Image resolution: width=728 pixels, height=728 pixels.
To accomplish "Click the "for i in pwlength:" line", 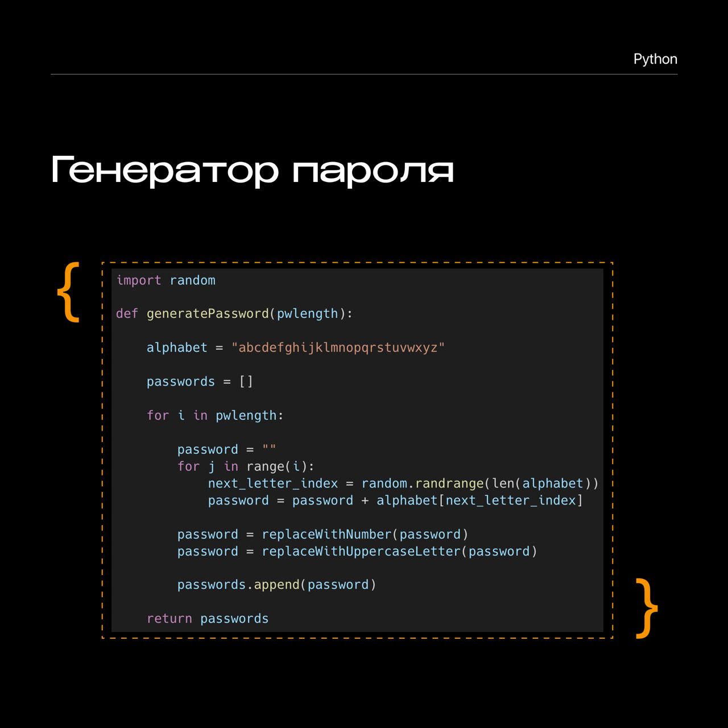I will [215, 416].
